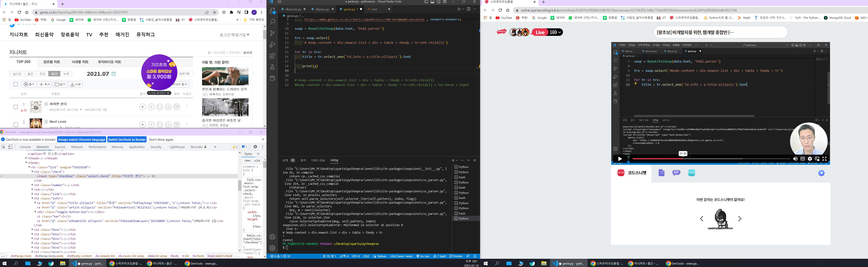
Task: Click the Switch DevTools to Korean button
Action: 127,140
